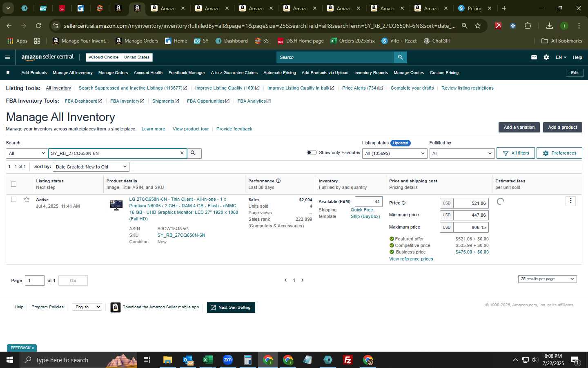Toggle Show only Favorites switch
This screenshot has height=368, width=588.
coord(312,153)
